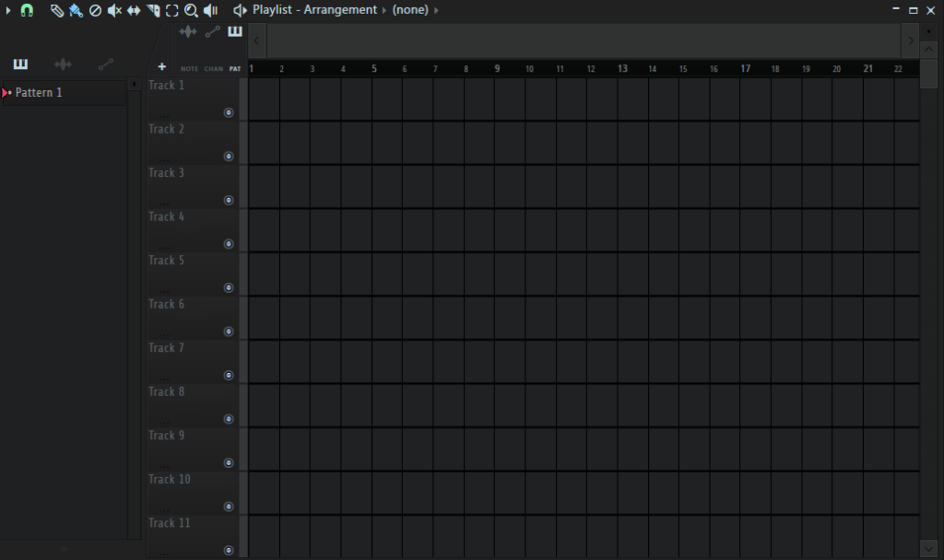Select Pattern 1 in the picker
Image resolution: width=944 pixels, height=560 pixels.
tap(39, 93)
